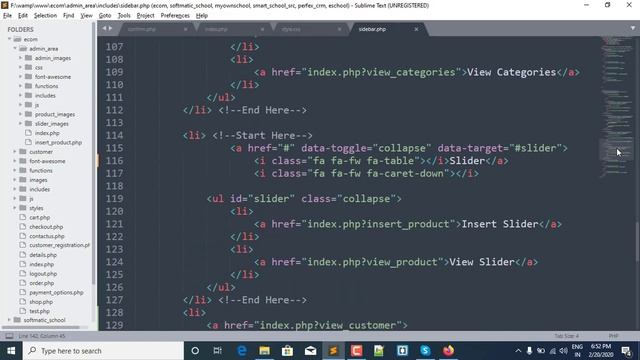Viewport: 640px width, 360px height.
Task: Open insert_product.php in the sidebar
Action: [58, 142]
